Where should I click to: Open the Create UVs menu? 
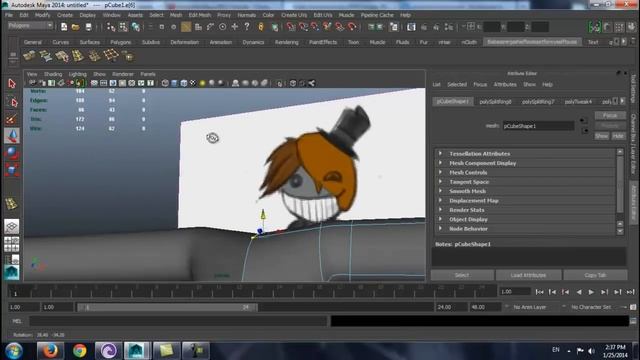pos(294,15)
